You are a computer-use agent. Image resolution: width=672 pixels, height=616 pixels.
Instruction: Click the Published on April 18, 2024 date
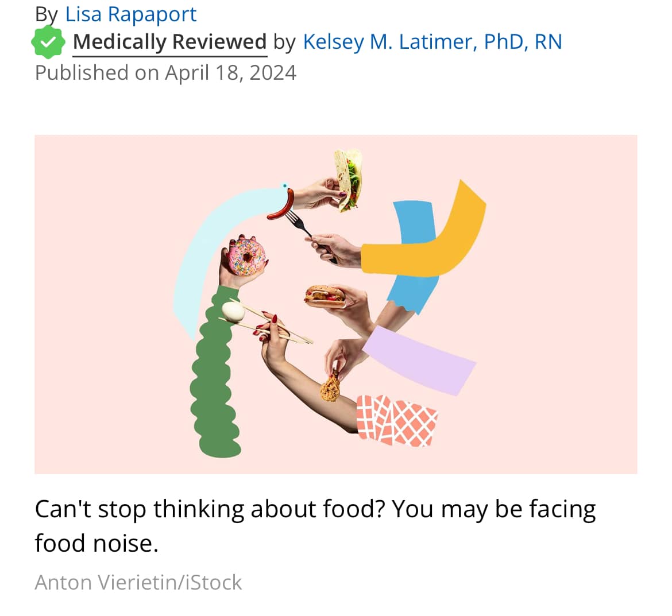(x=165, y=72)
